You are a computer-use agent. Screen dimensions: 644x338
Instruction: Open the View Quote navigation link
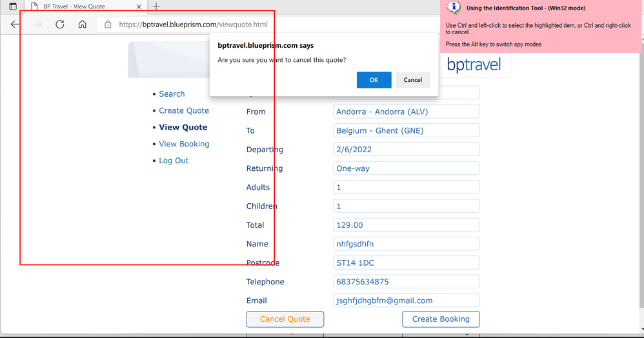coord(183,127)
